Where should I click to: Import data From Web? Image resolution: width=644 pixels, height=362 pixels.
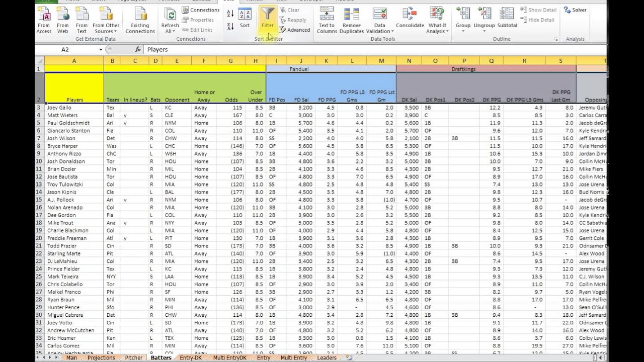click(x=63, y=21)
